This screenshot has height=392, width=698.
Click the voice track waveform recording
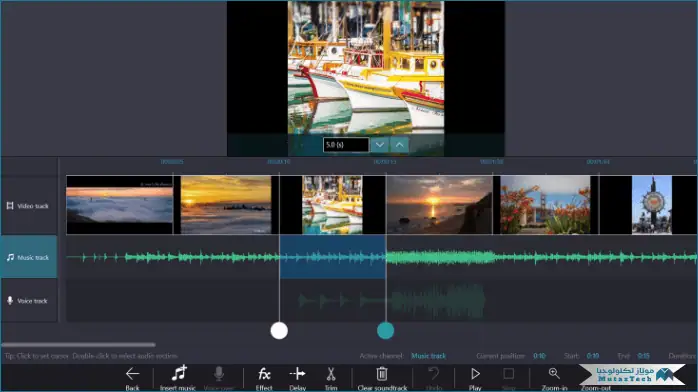392,301
